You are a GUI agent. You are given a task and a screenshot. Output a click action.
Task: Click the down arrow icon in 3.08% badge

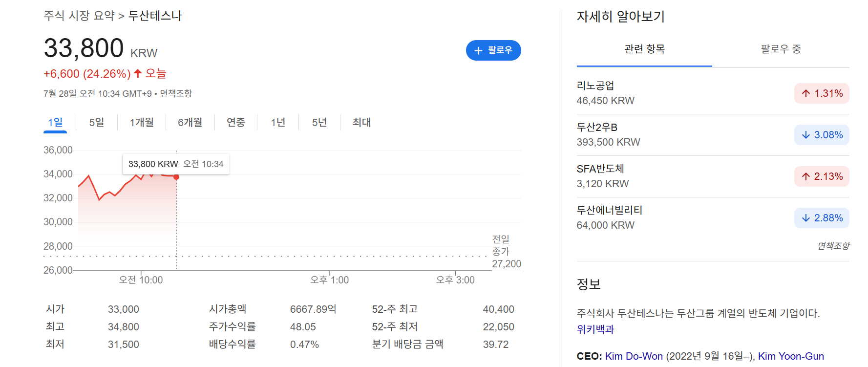[806, 135]
